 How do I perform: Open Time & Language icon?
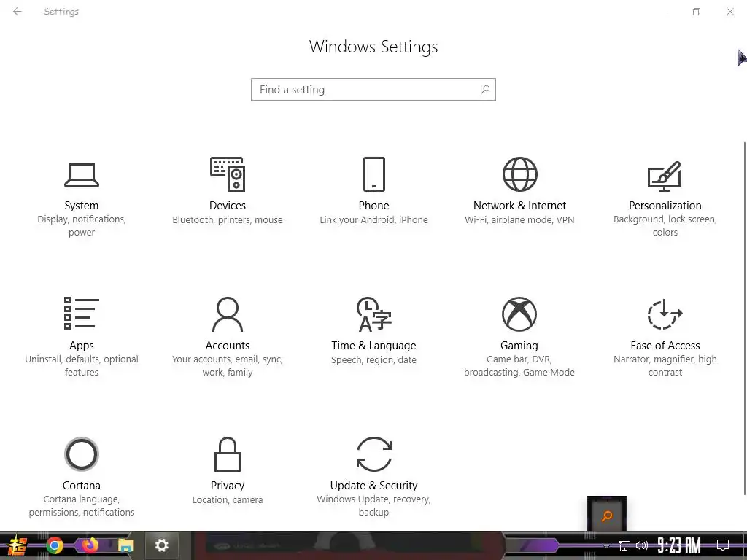tap(374, 314)
